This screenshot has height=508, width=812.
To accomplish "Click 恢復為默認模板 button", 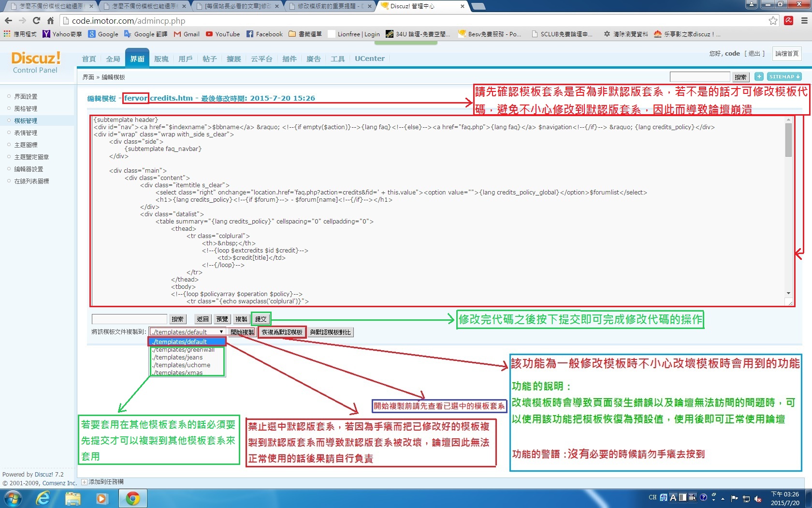I will [282, 332].
